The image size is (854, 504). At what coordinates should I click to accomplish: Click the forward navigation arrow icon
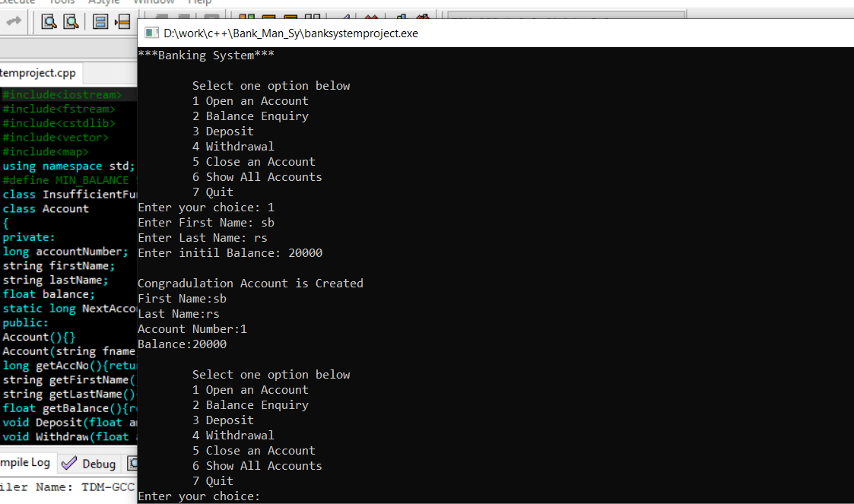click(x=13, y=21)
